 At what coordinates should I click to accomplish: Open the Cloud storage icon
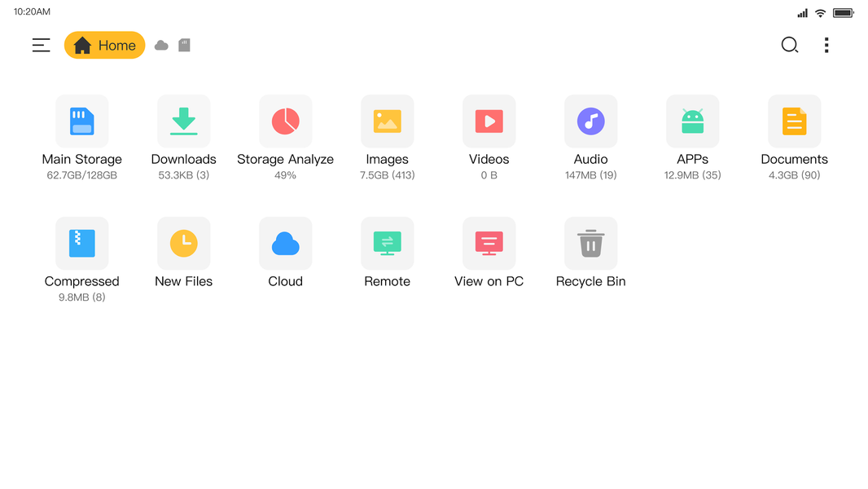click(285, 243)
